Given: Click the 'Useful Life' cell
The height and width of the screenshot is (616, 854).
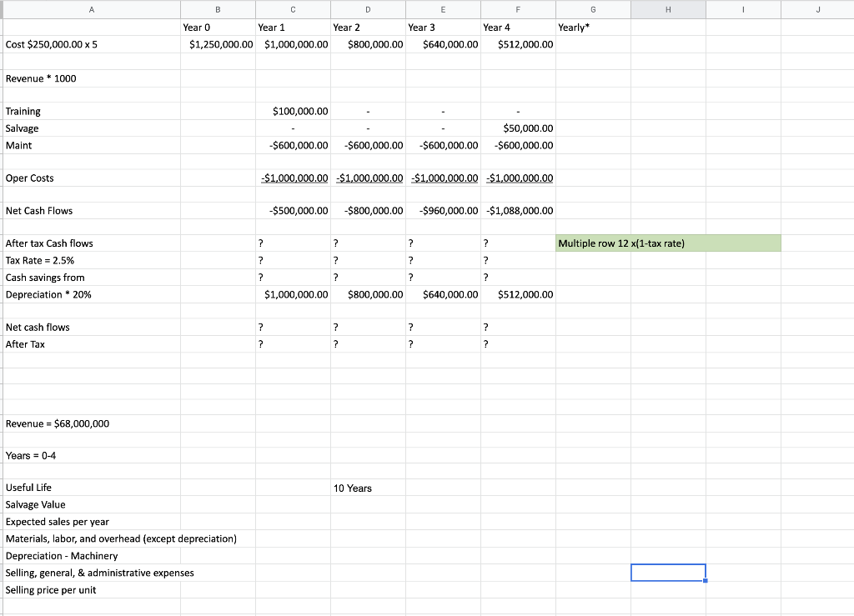Looking at the screenshot, I should [92, 488].
